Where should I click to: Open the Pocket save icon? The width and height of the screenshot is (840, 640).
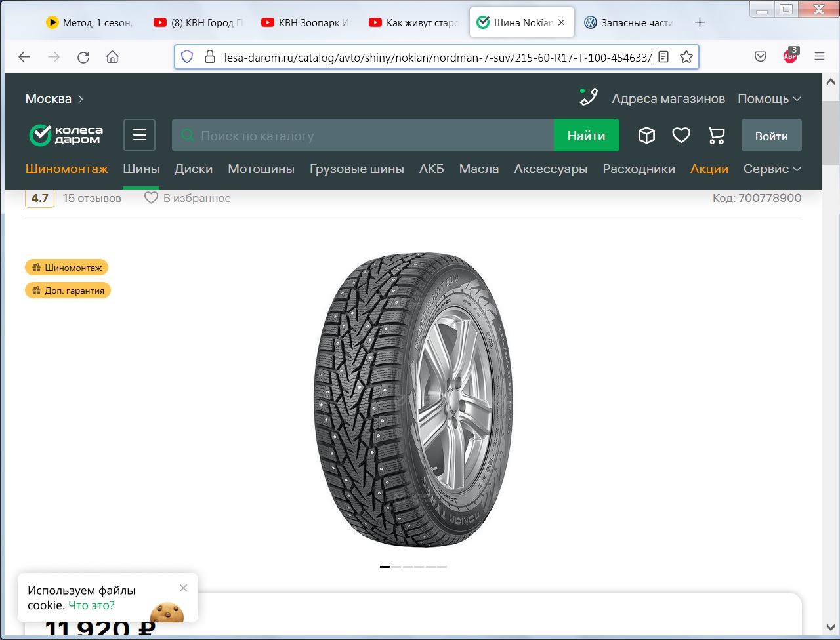click(761, 57)
